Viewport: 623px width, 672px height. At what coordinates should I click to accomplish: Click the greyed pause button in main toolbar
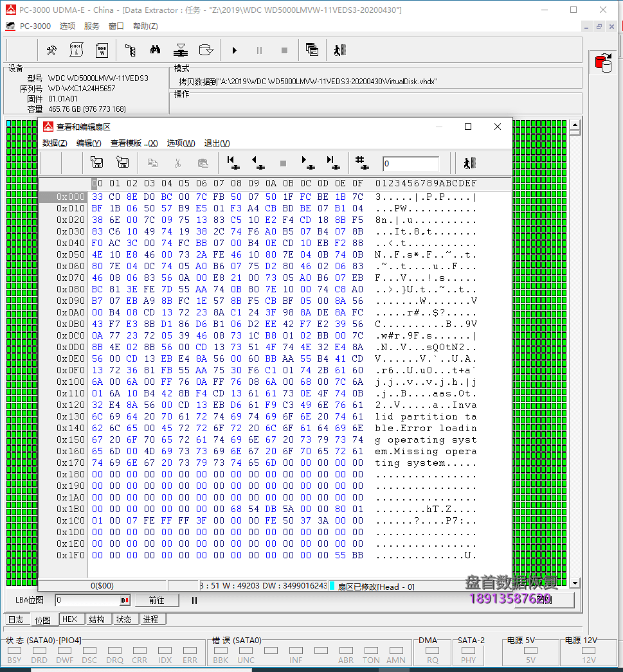(259, 51)
